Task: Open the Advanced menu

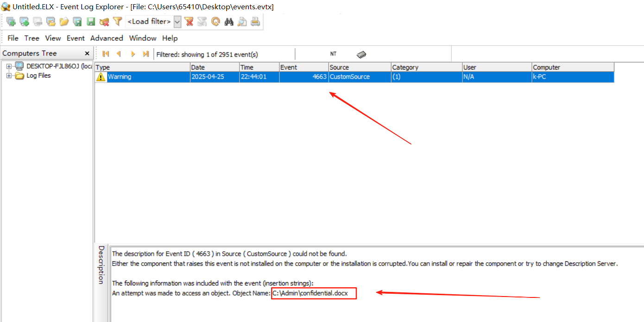Action: pos(107,38)
